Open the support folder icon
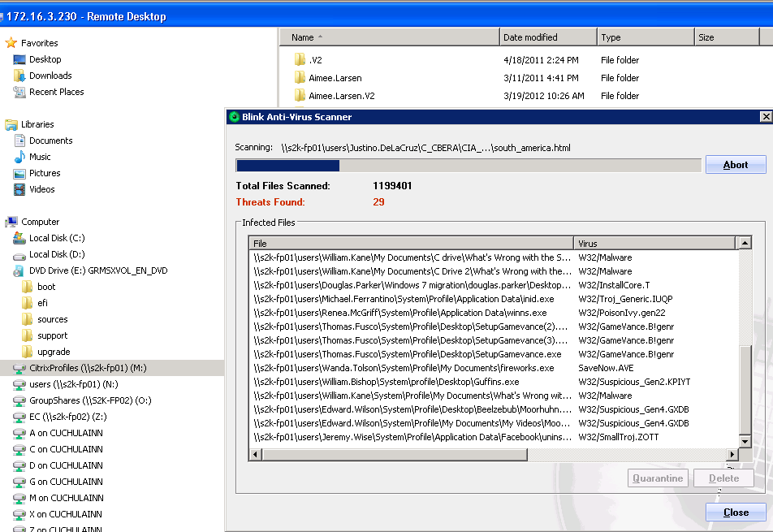The height and width of the screenshot is (532, 773). point(27,335)
